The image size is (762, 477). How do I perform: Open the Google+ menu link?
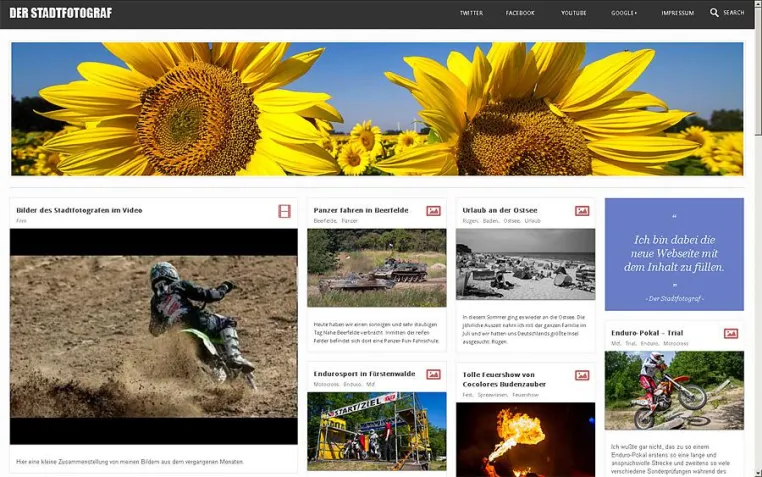(624, 13)
